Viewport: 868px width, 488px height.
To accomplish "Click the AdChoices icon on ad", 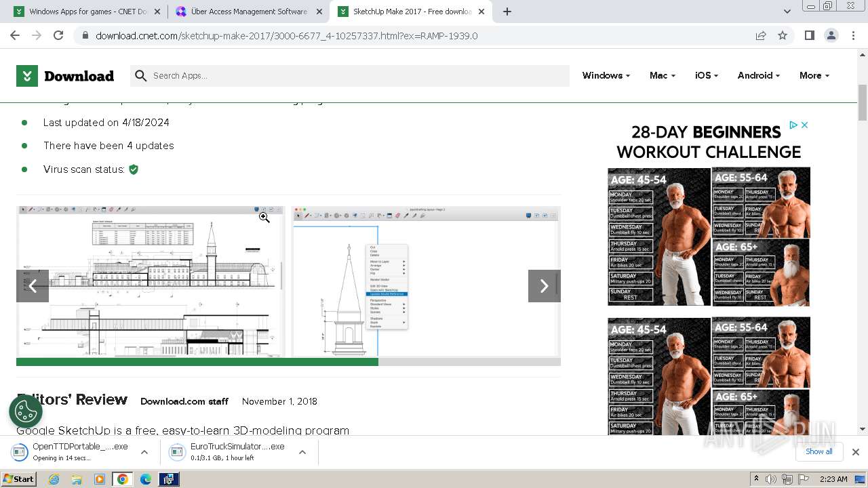I will pyautogui.click(x=793, y=125).
